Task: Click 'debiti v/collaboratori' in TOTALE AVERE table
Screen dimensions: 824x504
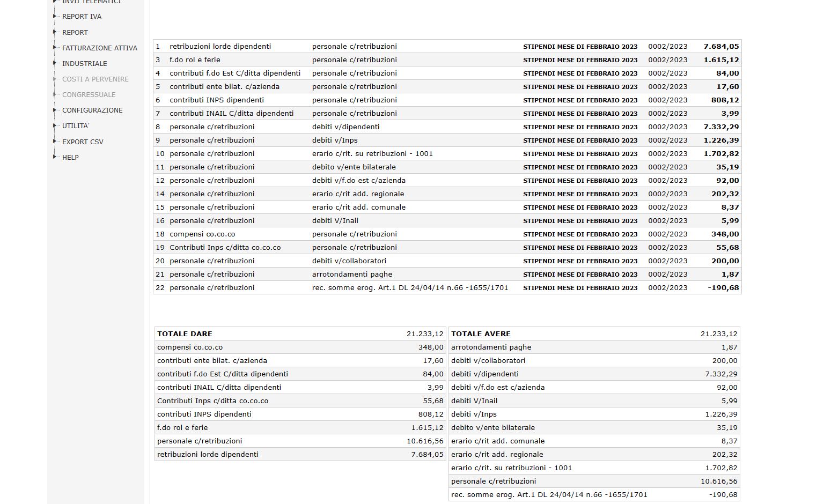Action: (488, 360)
